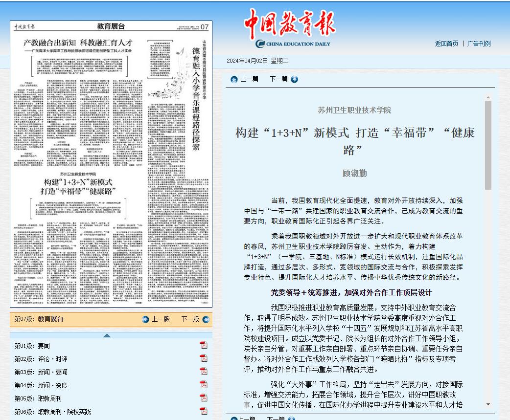The height and width of the screenshot is (420, 510).
Task: Click the 苏州卫生职业技术学院 subtitle above the article headline
Action: [x=354, y=110]
